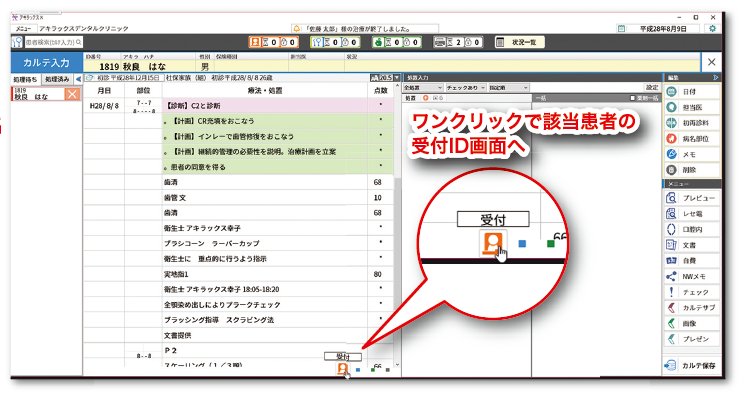Click the 状況一覧 button
The width and height of the screenshot is (745, 394).
point(519,42)
